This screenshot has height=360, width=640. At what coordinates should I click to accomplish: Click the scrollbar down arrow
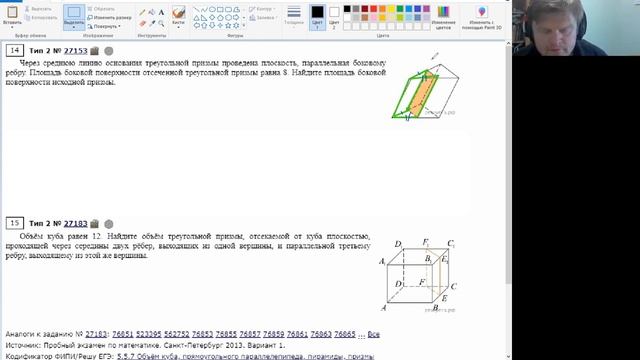pyautogui.click(x=508, y=357)
